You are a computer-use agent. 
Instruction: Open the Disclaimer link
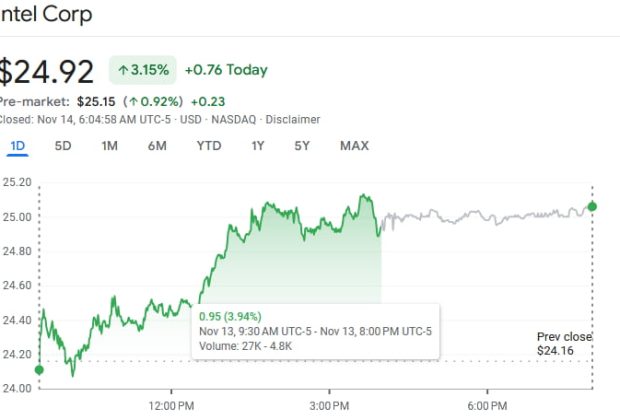294,119
